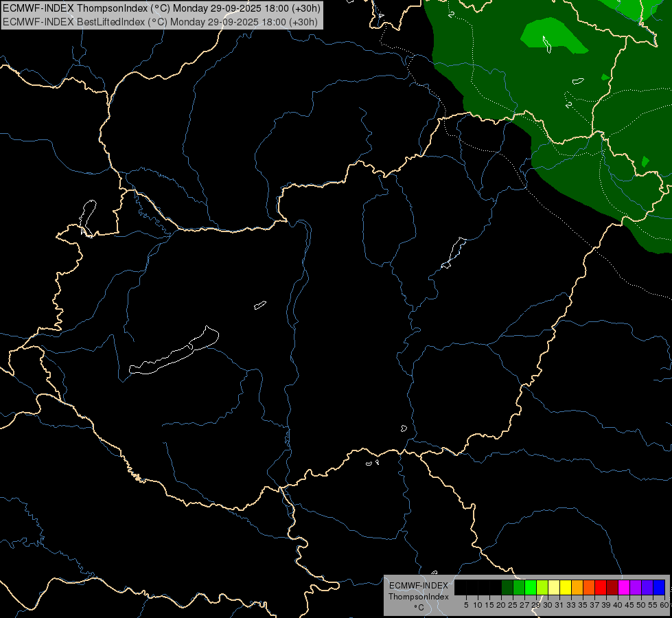Click the °C unit label in the legend

(419, 608)
